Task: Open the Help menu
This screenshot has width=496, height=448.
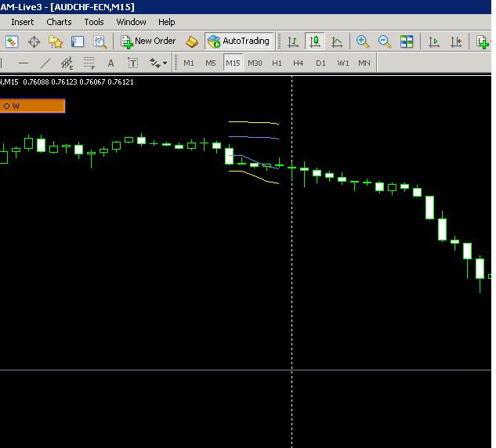Action: click(167, 22)
